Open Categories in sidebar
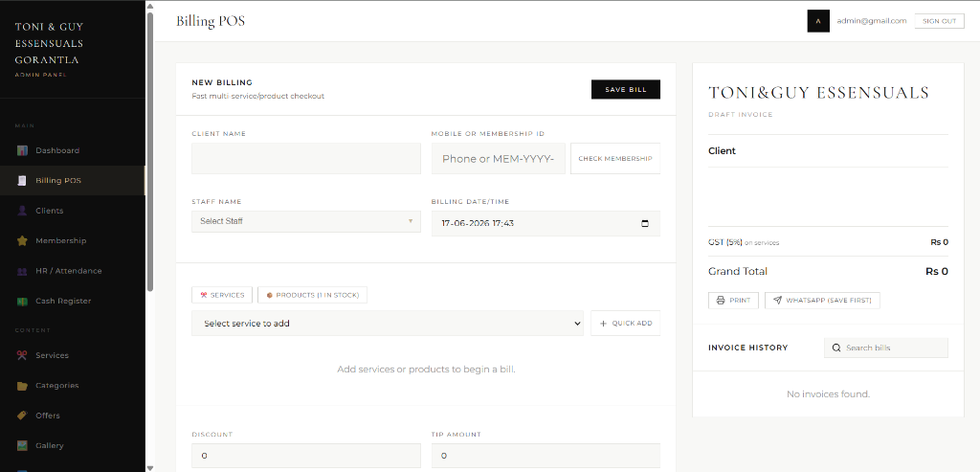 click(73, 385)
